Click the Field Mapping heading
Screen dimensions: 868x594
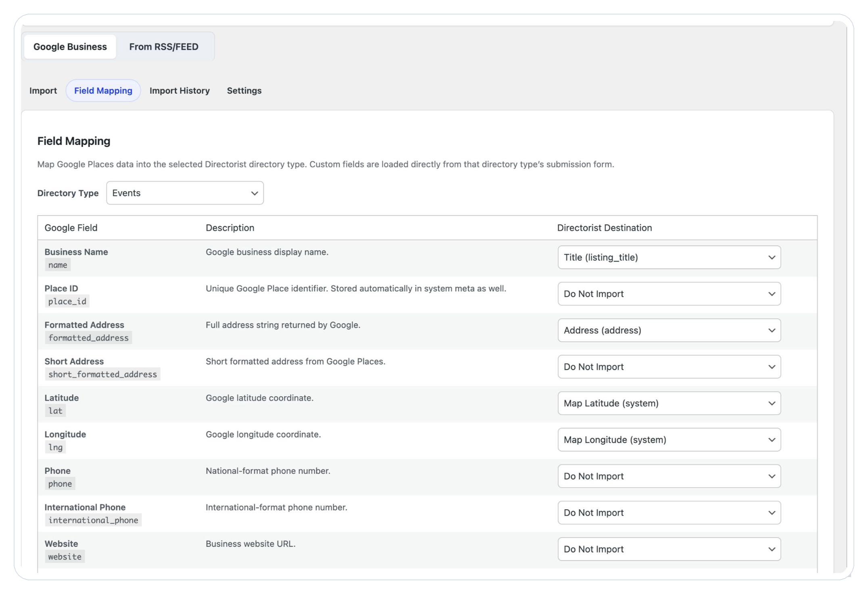(x=74, y=141)
